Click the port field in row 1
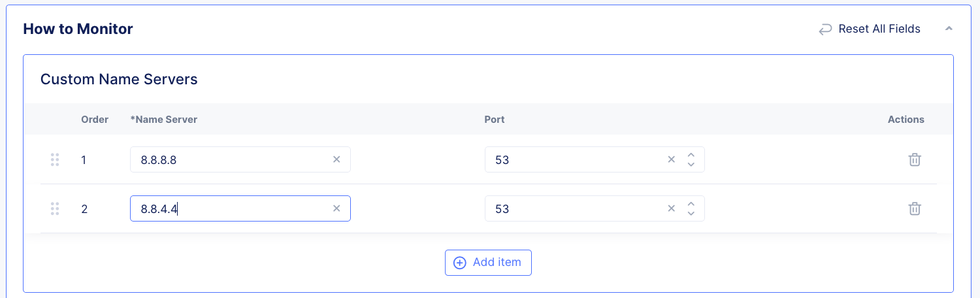Screen dimensions: 980x298 (575, 159)
